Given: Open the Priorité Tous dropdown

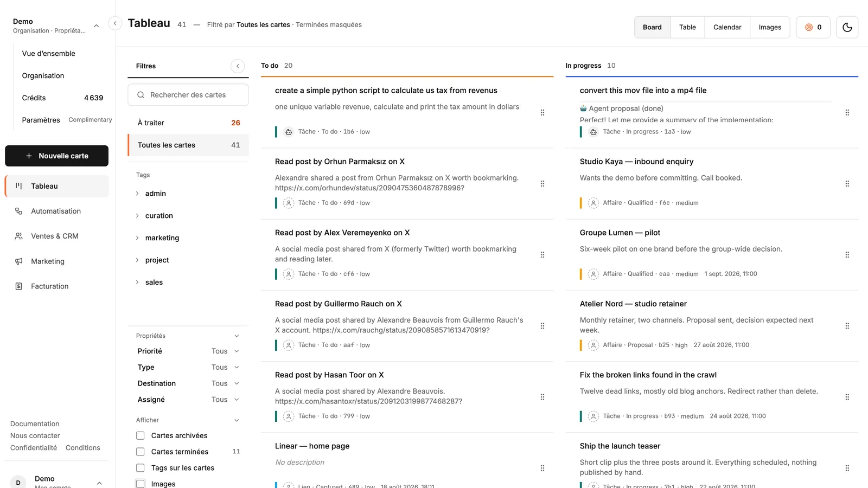Looking at the screenshot, I should (x=225, y=351).
